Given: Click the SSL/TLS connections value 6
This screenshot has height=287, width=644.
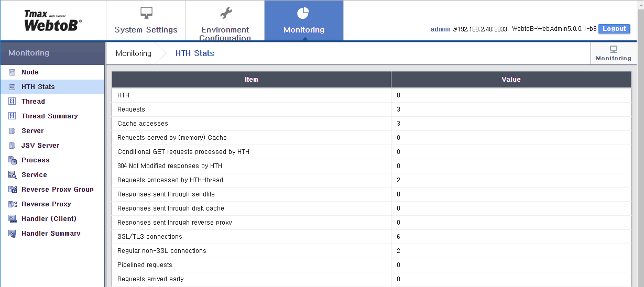Looking at the screenshot, I should click(398, 237).
